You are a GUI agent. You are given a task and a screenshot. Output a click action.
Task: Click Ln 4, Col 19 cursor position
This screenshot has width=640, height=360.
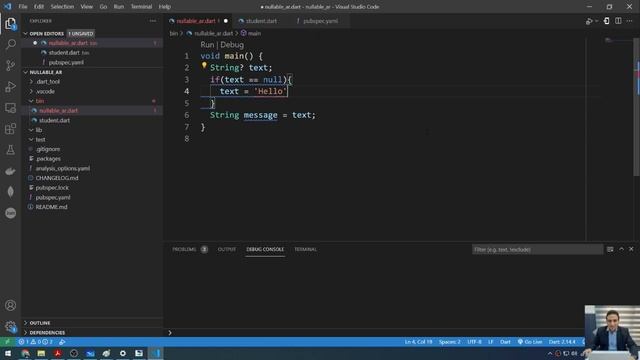pos(418,342)
